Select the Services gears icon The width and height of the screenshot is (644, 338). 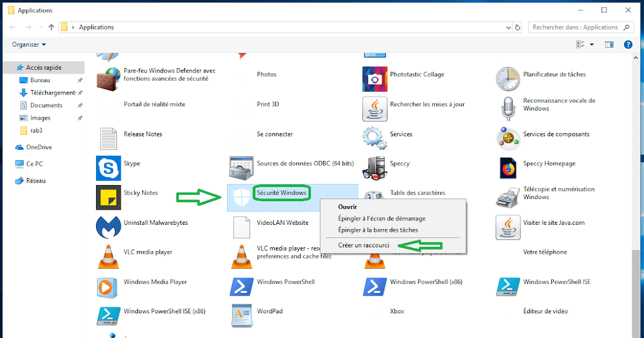pos(375,138)
